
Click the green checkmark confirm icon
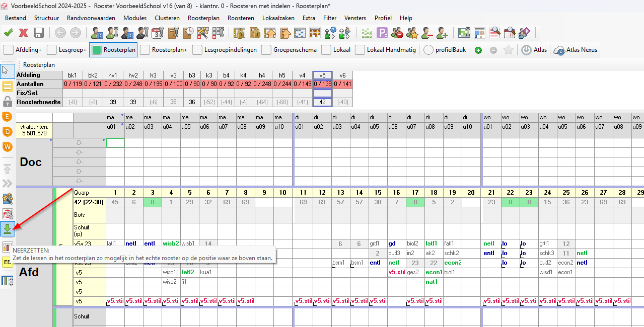[x=9, y=33]
